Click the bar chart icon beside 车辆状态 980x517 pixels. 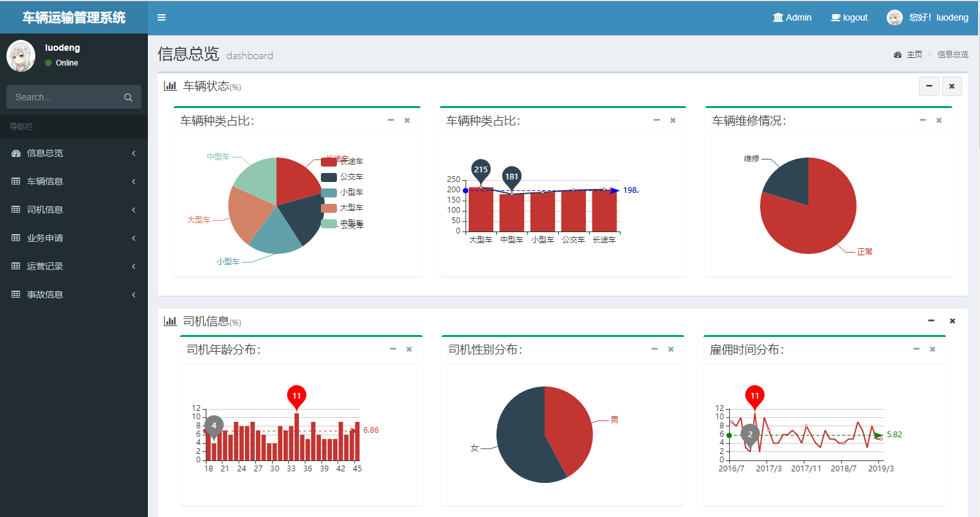170,86
